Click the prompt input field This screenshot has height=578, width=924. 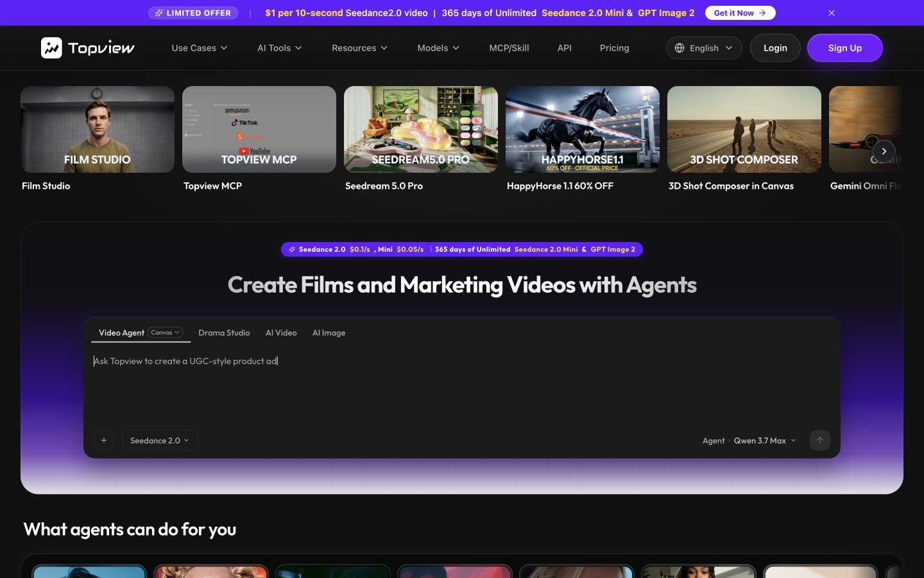pos(462,385)
